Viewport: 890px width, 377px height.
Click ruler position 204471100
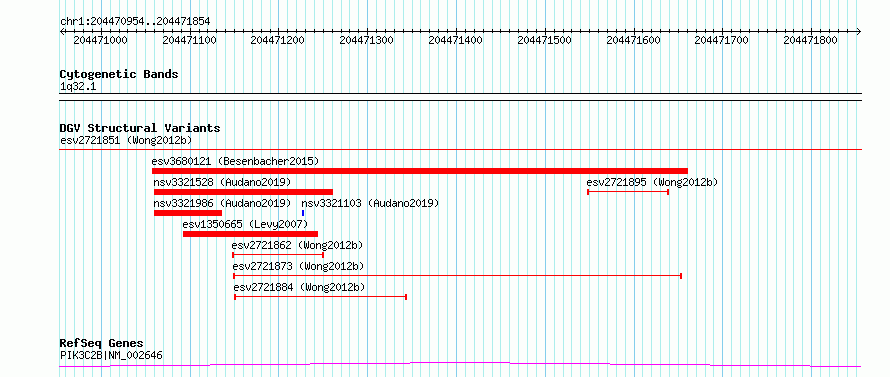189,40
